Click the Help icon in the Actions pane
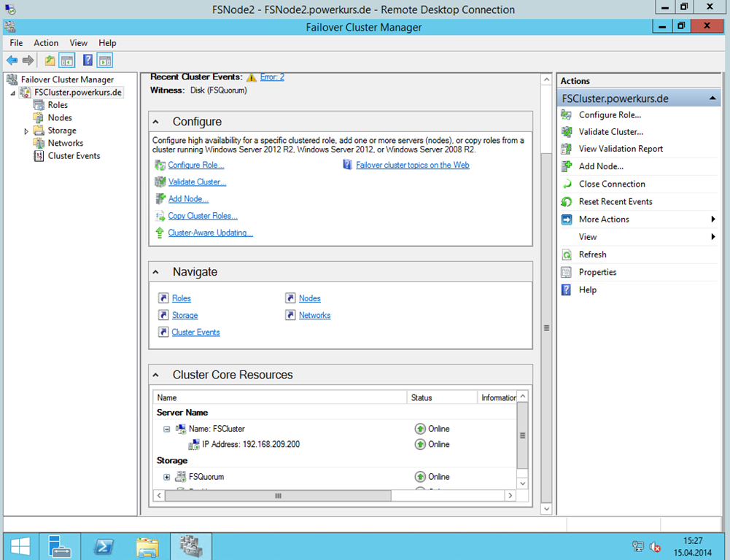This screenshot has width=730, height=560. click(567, 290)
